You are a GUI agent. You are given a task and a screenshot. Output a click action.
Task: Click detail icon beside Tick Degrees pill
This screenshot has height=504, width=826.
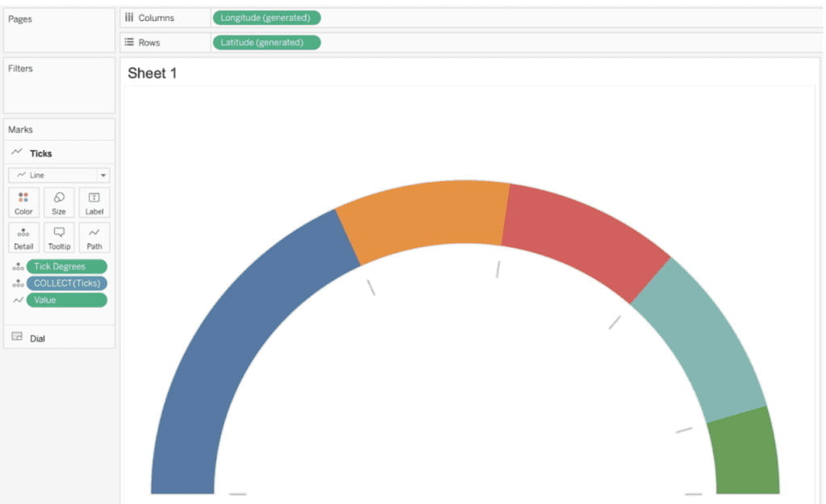[x=18, y=267]
